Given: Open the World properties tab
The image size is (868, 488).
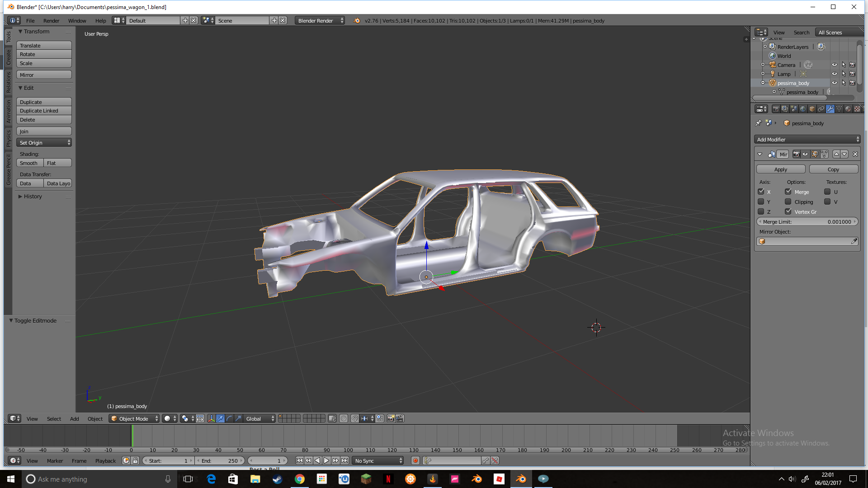Looking at the screenshot, I should 803,109.
